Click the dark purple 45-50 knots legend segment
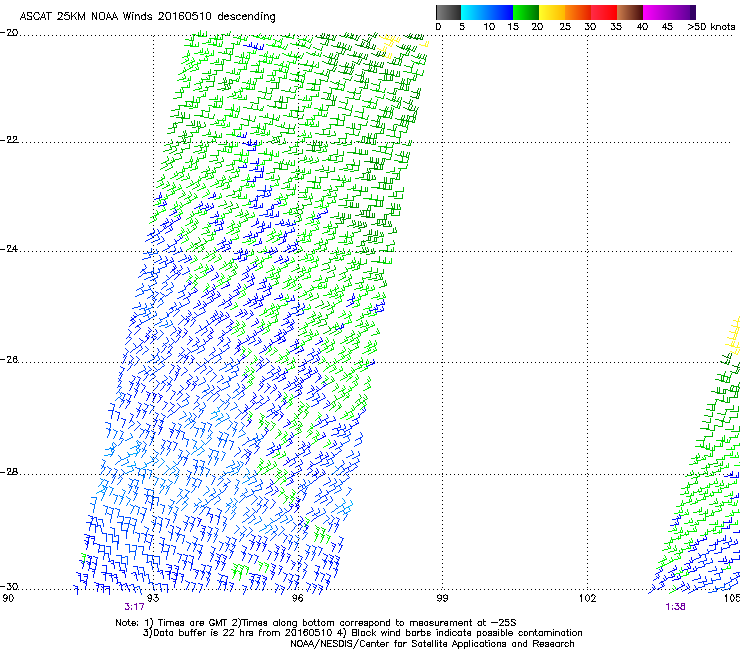This screenshot has width=740, height=650. 682,12
